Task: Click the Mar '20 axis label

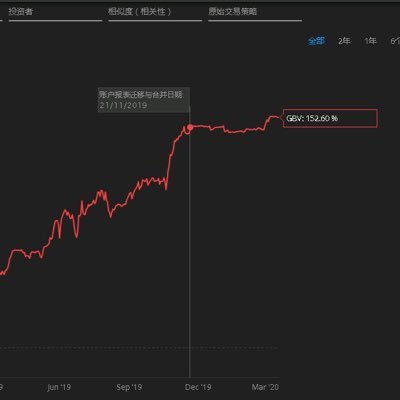Action: tap(265, 387)
